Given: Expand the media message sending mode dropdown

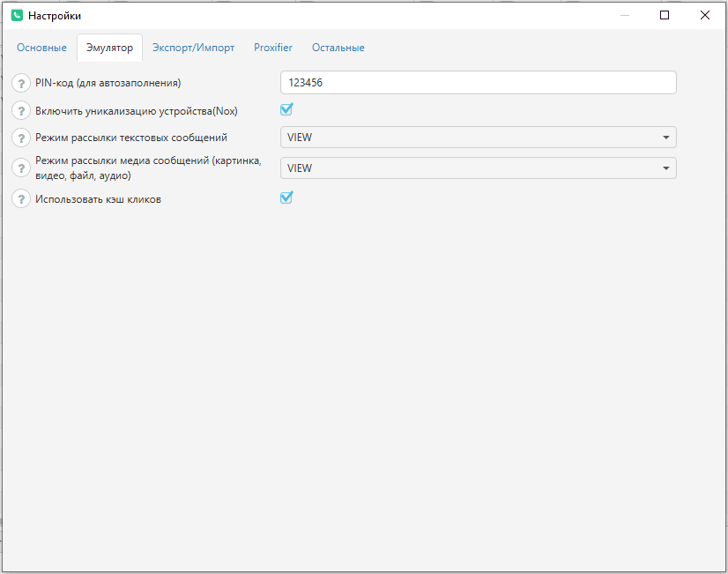Looking at the screenshot, I should click(479, 168).
